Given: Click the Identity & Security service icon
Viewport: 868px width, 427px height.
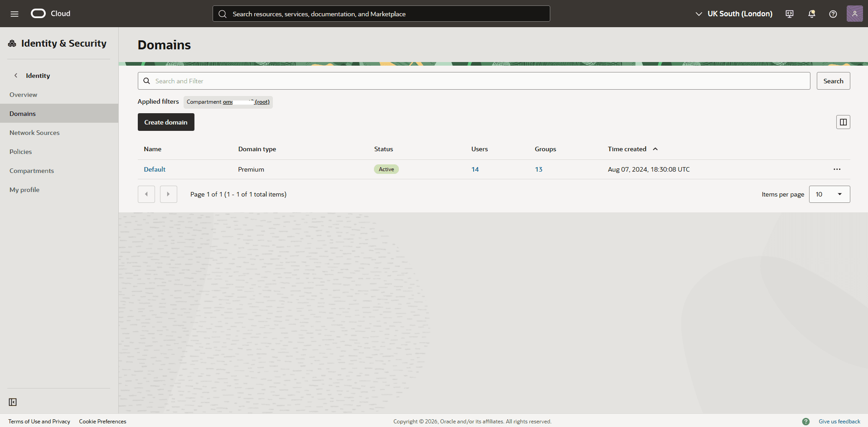Looking at the screenshot, I should pos(12,43).
